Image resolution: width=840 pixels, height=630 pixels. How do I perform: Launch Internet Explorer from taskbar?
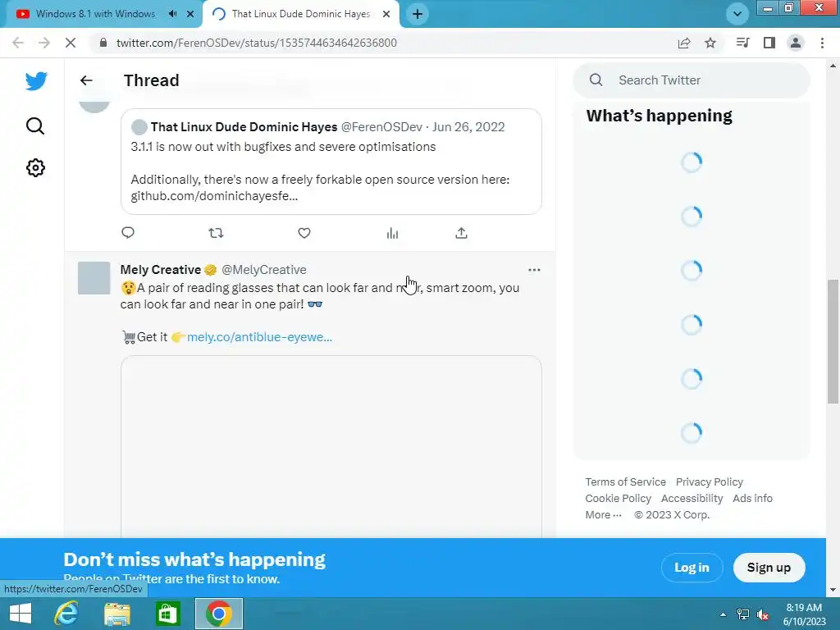click(x=66, y=614)
